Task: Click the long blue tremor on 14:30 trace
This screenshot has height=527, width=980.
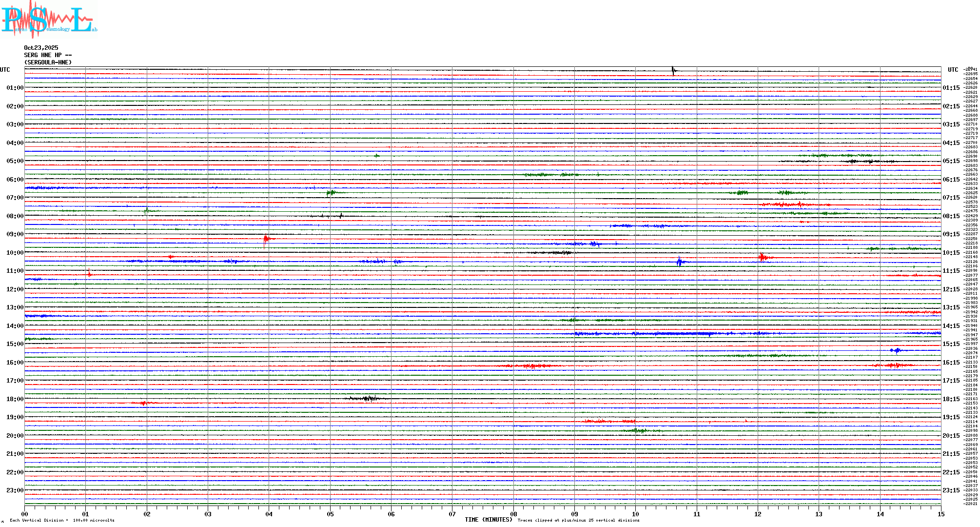Action: (683, 334)
